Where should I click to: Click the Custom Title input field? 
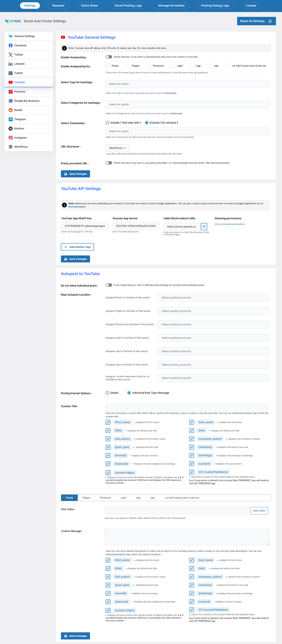pyautogui.click(x=187, y=407)
